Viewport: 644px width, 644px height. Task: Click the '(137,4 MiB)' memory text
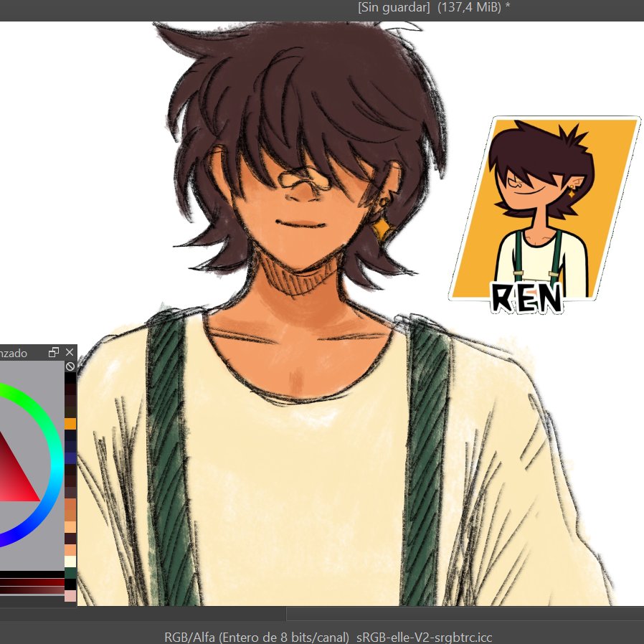click(x=469, y=7)
